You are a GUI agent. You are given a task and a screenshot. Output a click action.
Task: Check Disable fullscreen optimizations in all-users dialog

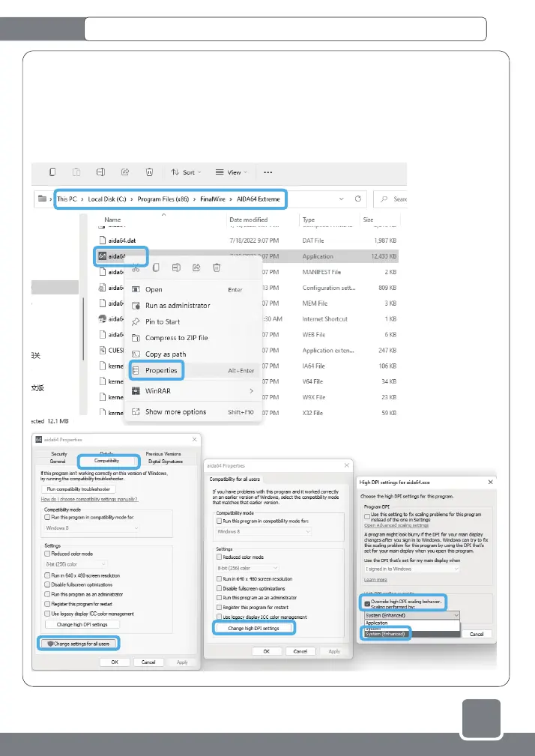tap(220, 588)
